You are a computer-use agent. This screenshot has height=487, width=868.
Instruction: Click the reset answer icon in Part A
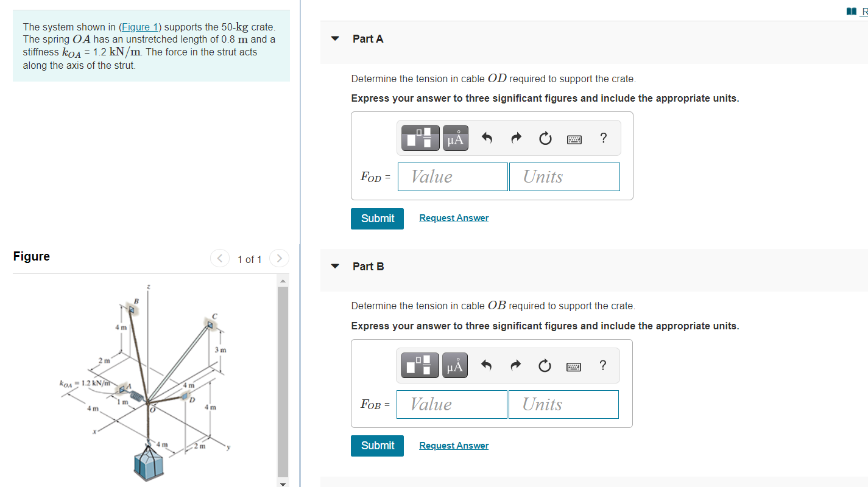coord(545,138)
